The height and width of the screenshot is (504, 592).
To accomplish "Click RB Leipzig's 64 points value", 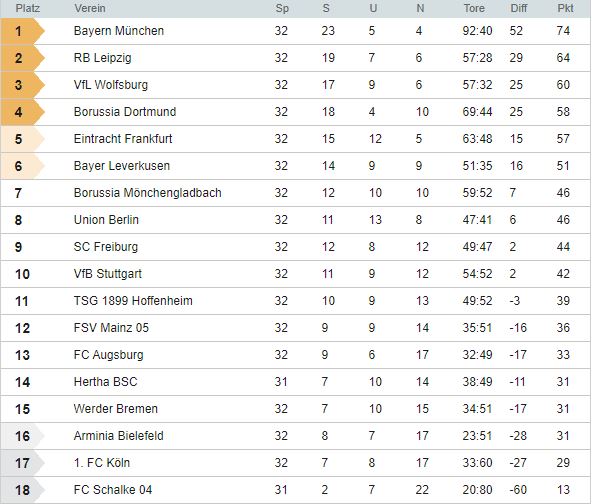I will [x=563, y=58].
